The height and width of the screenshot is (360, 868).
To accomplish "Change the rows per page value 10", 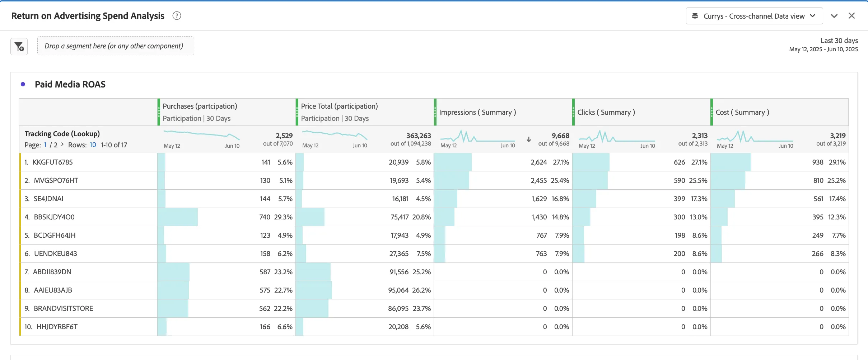I will (x=93, y=145).
